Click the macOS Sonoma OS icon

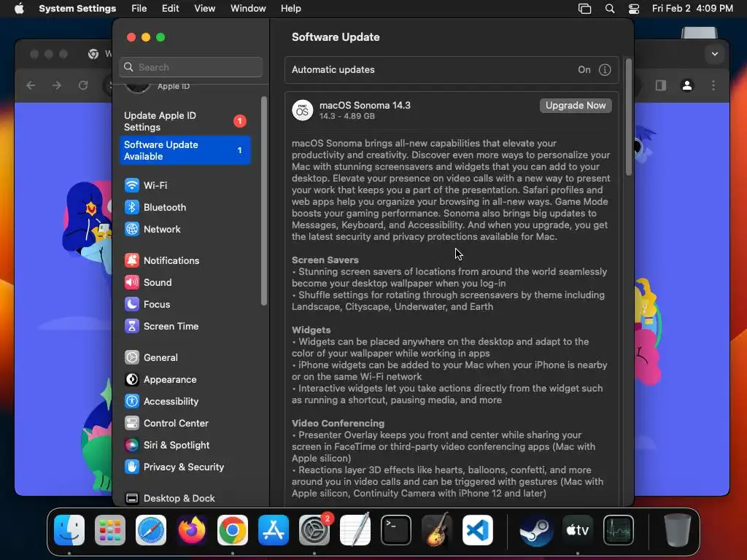pyautogui.click(x=303, y=111)
